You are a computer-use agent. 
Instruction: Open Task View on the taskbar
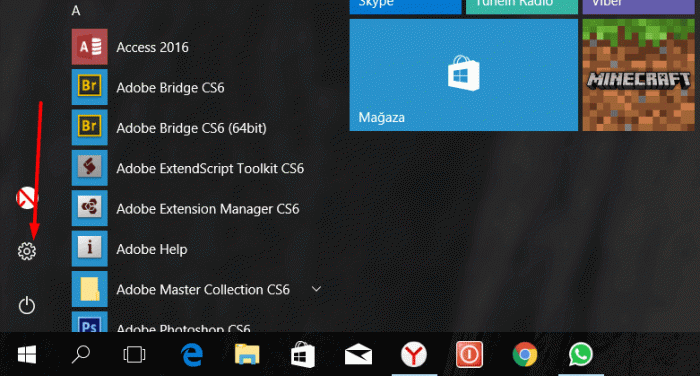point(134,355)
